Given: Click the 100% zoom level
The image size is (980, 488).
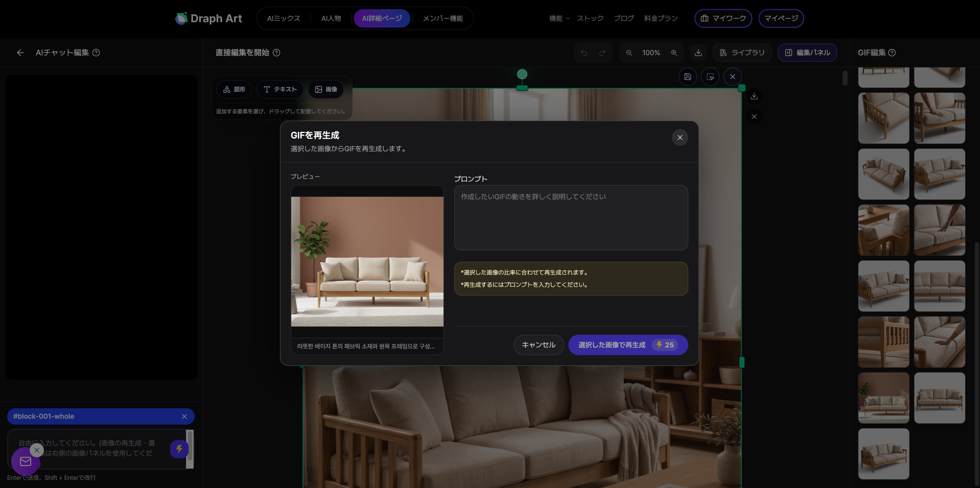Looking at the screenshot, I should click(651, 53).
